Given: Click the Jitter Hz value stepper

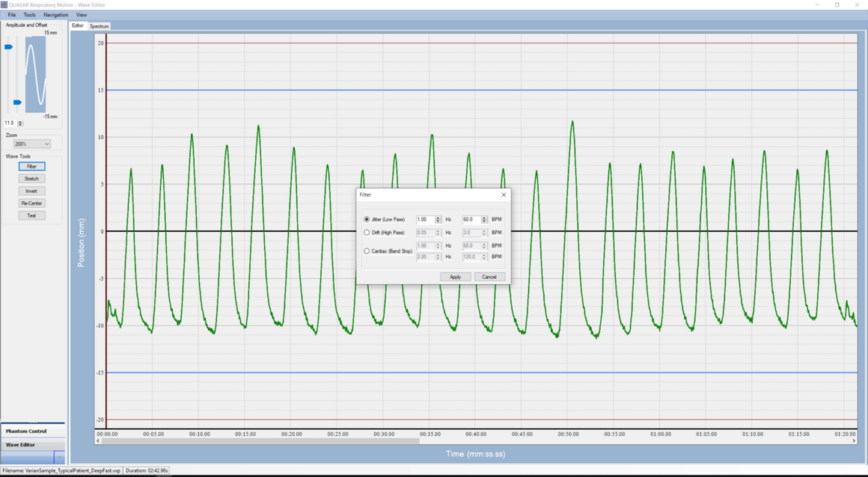Looking at the screenshot, I should point(438,220).
